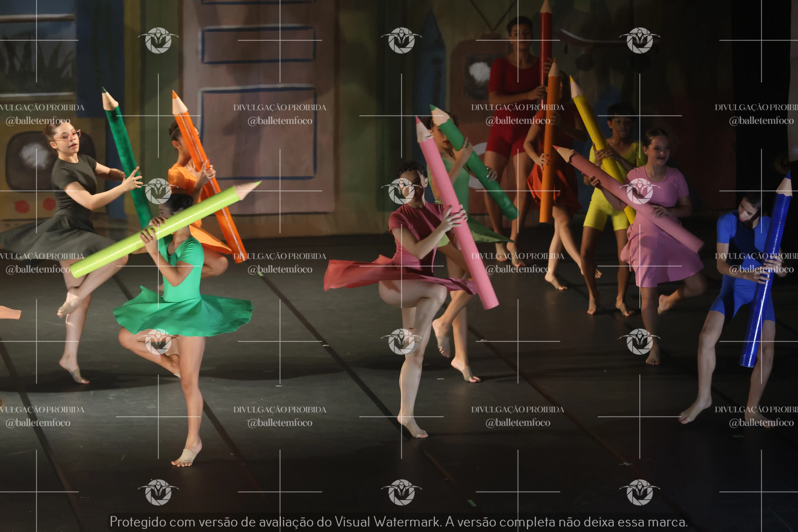798x532 pixels.
Task: Click watermark logo on the pink dress
Action: [x=640, y=191]
